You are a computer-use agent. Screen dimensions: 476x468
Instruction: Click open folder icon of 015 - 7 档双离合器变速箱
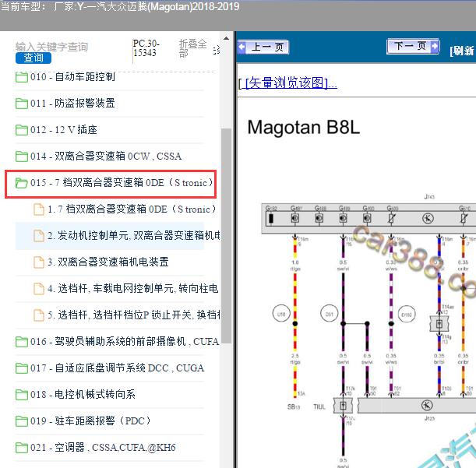pos(22,183)
